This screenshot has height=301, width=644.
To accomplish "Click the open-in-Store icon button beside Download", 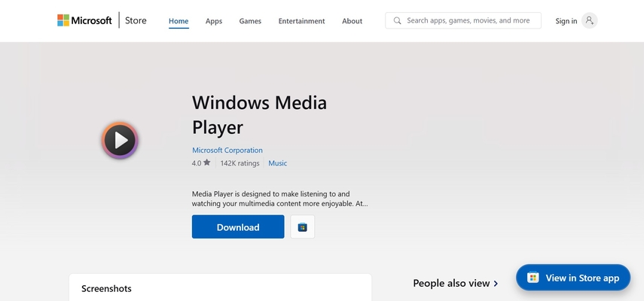I will tap(303, 227).
